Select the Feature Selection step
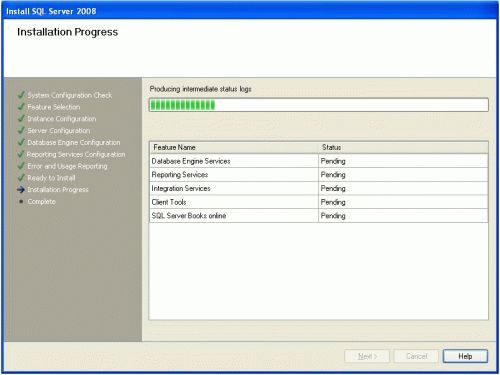This screenshot has width=500, height=375. (54, 107)
